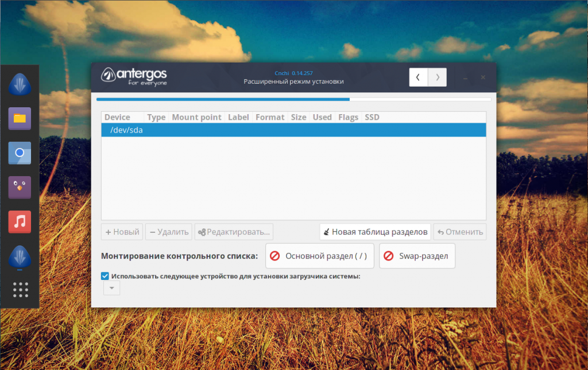Create Новая таблица разделов
Image resolution: width=588 pixels, height=370 pixels.
click(x=375, y=232)
